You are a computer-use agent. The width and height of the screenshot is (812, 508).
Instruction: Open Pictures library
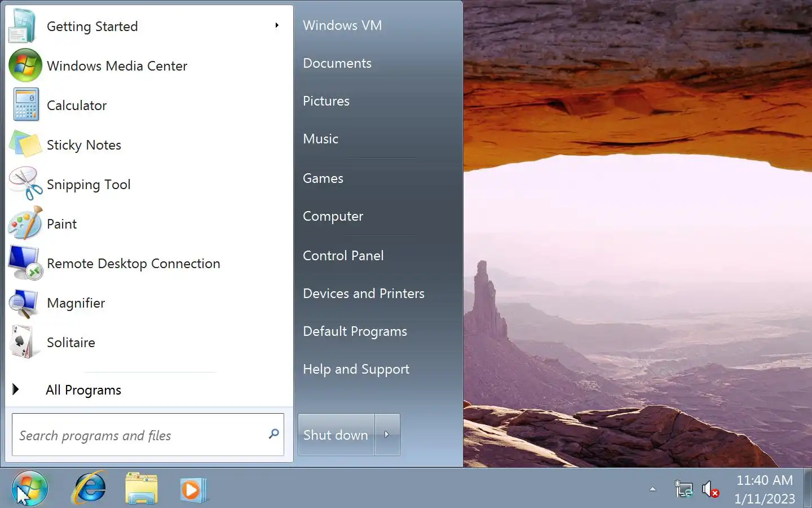tap(326, 101)
